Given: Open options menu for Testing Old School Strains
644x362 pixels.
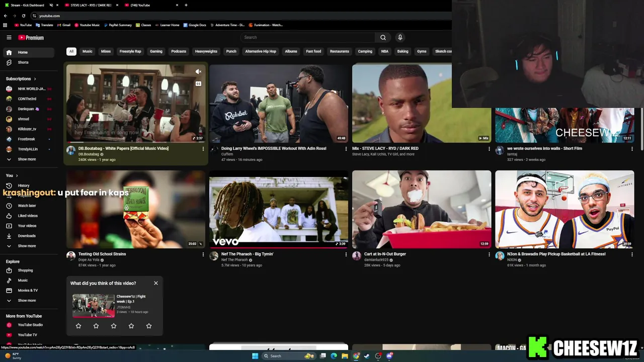Looking at the screenshot, I should tap(203, 254).
